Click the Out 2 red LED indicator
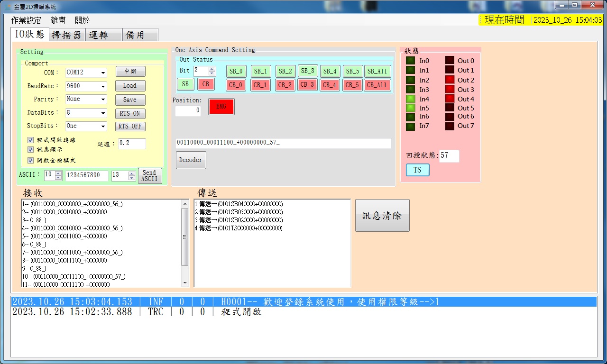 point(450,80)
